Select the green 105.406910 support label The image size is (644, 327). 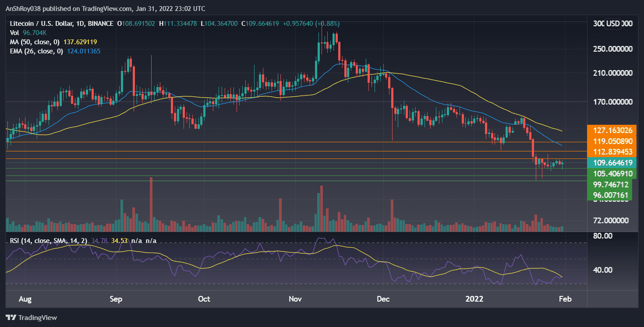[611, 173]
